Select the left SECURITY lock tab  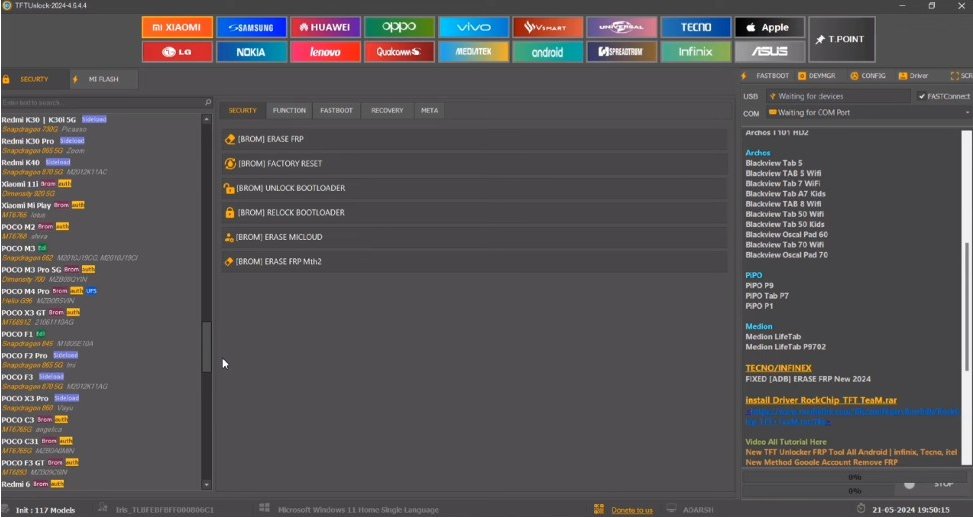coord(34,79)
